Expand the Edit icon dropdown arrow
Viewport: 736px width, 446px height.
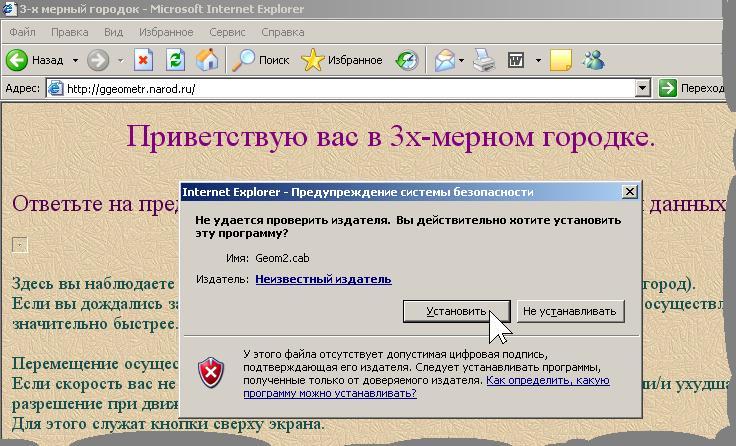(x=538, y=60)
